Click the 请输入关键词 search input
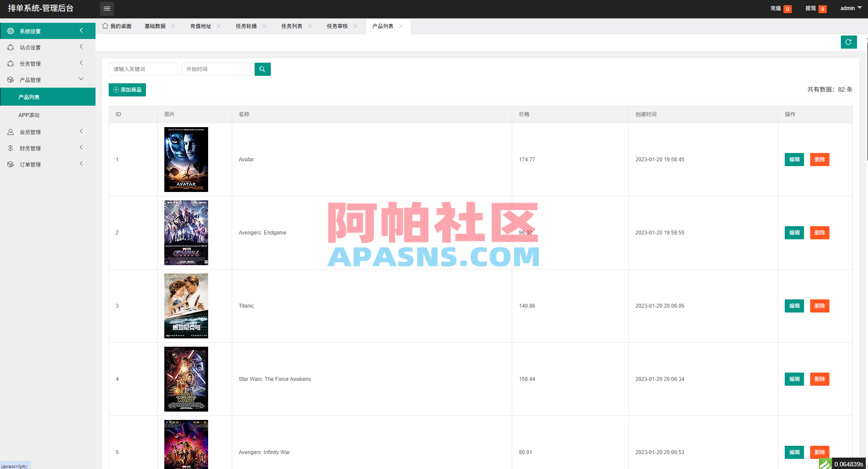 tap(143, 69)
